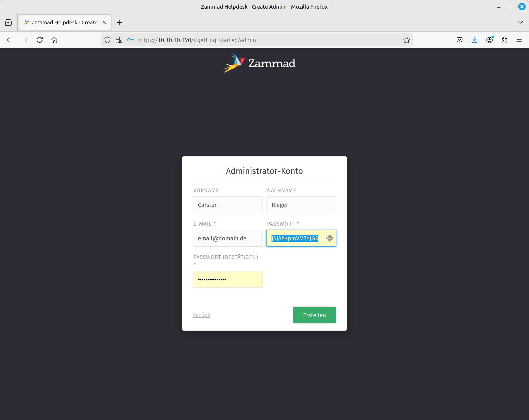Open tracking protection shield info

coord(107,40)
